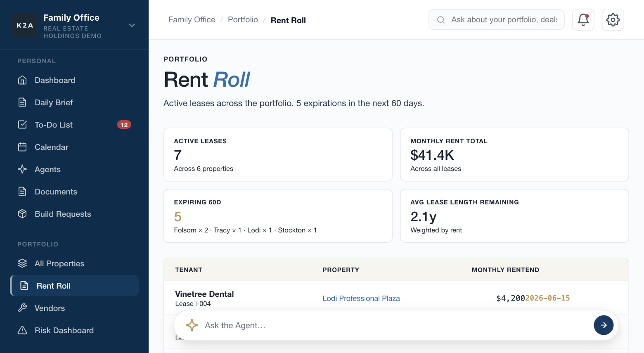Image resolution: width=644 pixels, height=353 pixels.
Task: Submit the Ask the Agent arrow button
Action: pos(604,325)
